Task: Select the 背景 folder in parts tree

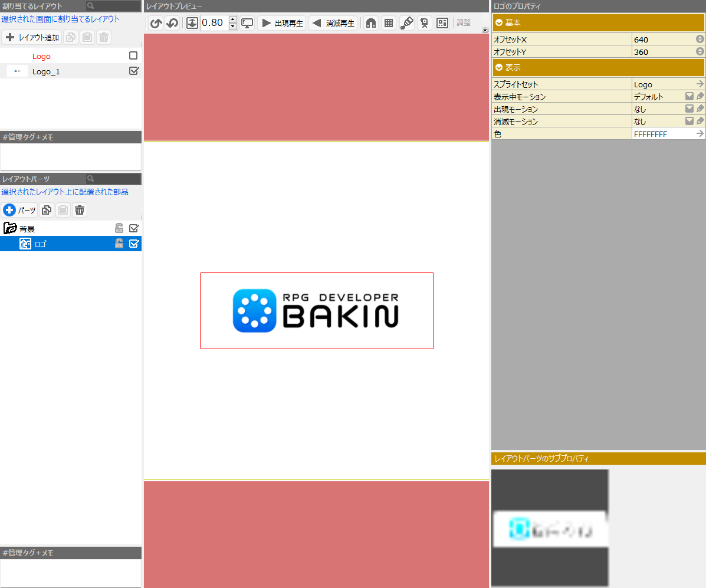Action: (x=27, y=229)
